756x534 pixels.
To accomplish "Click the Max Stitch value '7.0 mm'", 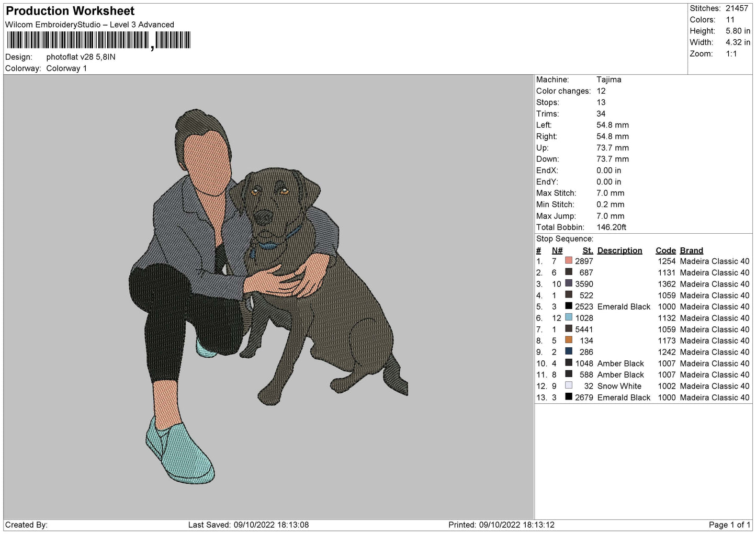I will (x=610, y=193).
